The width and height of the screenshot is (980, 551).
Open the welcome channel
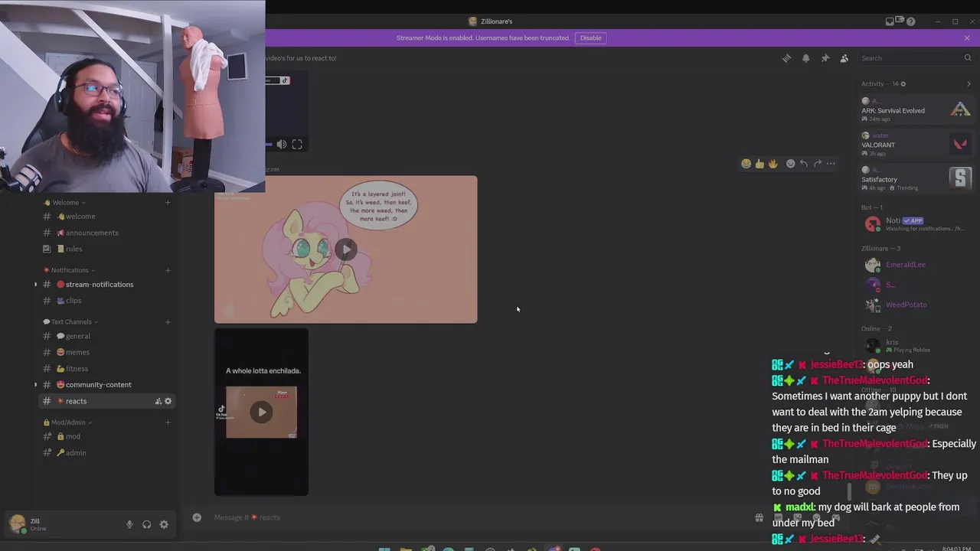coord(107,217)
